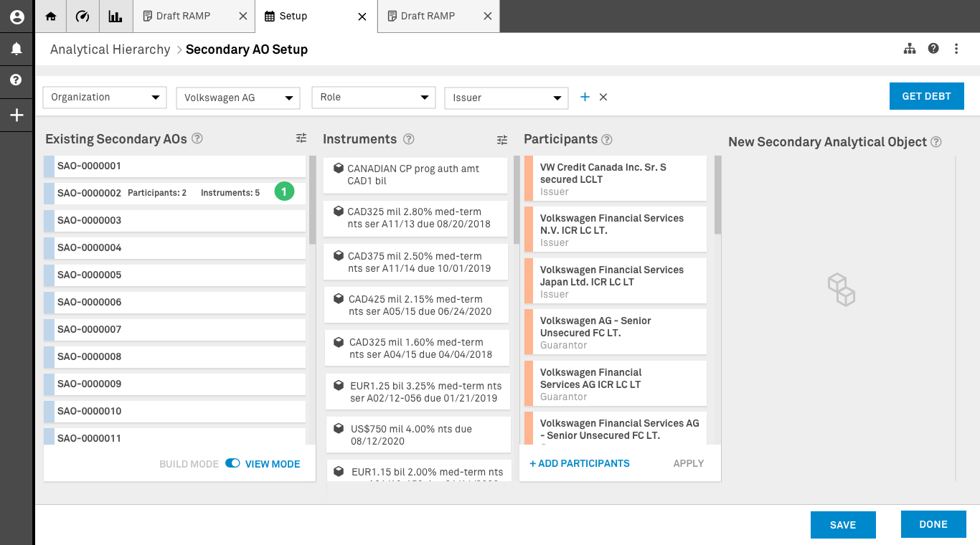Click the GET DEBT button
Image resolution: width=980 pixels, height=545 pixels.
click(926, 96)
